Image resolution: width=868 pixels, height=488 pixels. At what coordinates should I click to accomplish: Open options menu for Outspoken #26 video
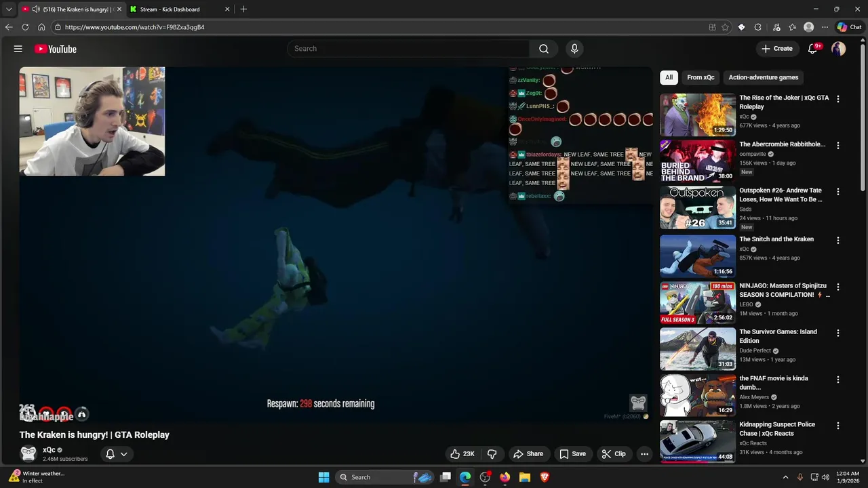(x=838, y=192)
